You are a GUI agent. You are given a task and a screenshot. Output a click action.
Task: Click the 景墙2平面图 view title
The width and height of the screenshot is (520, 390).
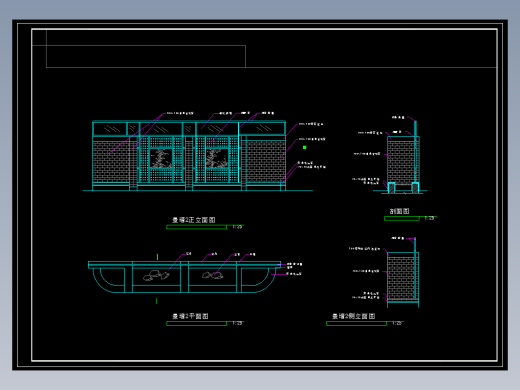click(x=190, y=316)
